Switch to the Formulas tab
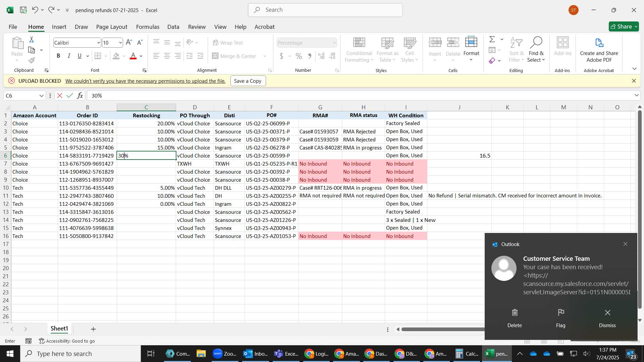The image size is (644, 362). click(x=148, y=27)
